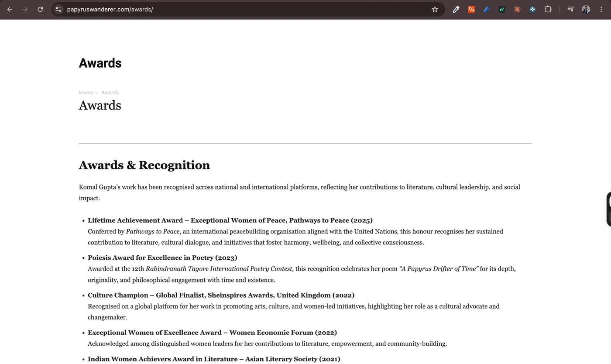The height and width of the screenshot is (364, 611).
Task: Open the Extensions puzzle piece menu
Action: click(548, 9)
